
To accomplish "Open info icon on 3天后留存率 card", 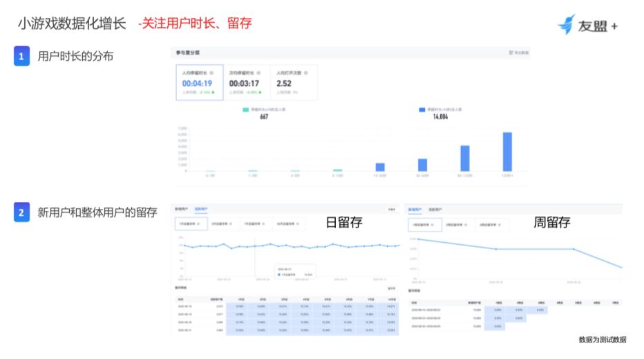I will click(x=231, y=224).
